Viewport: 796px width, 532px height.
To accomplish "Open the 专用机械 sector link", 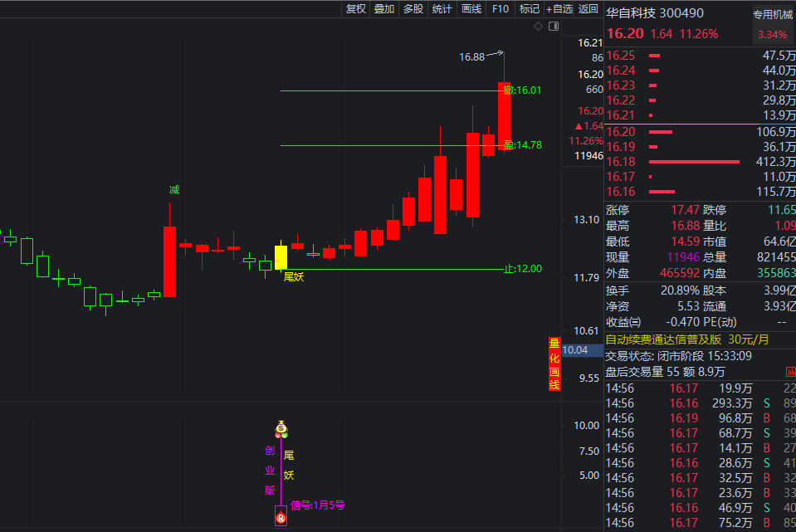I will pos(772,14).
